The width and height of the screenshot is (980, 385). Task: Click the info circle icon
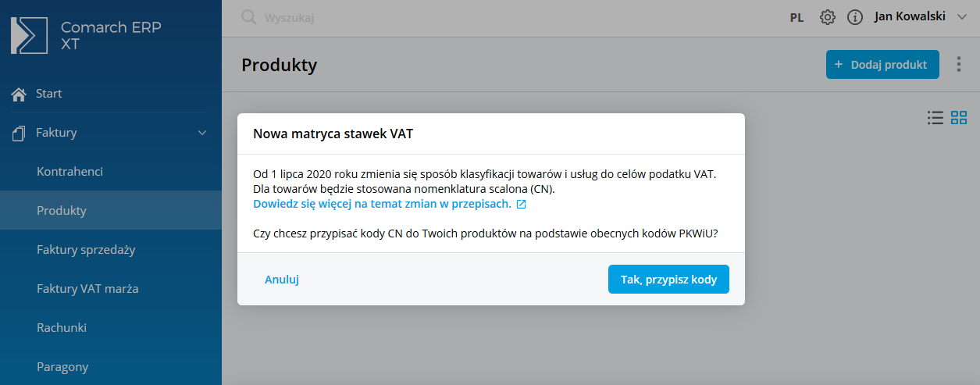855,17
